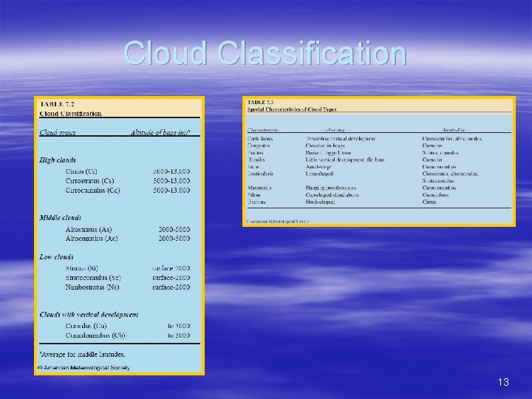
Task: Click the "Cirrostratus (Cs)" row name
Action: [90, 181]
